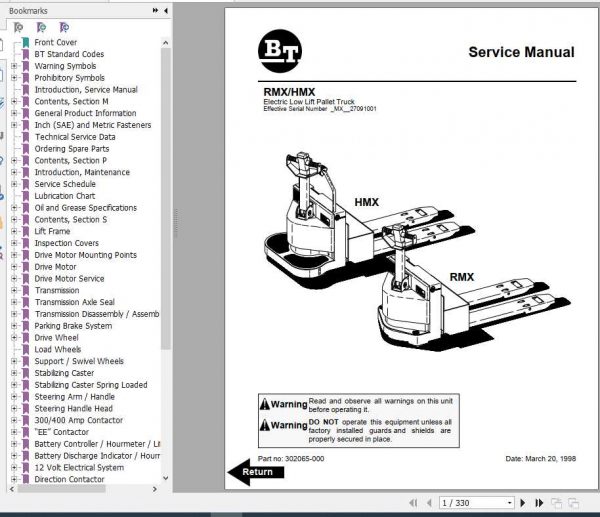
Task: Click the panel divider grip handle
Action: coord(176,223)
